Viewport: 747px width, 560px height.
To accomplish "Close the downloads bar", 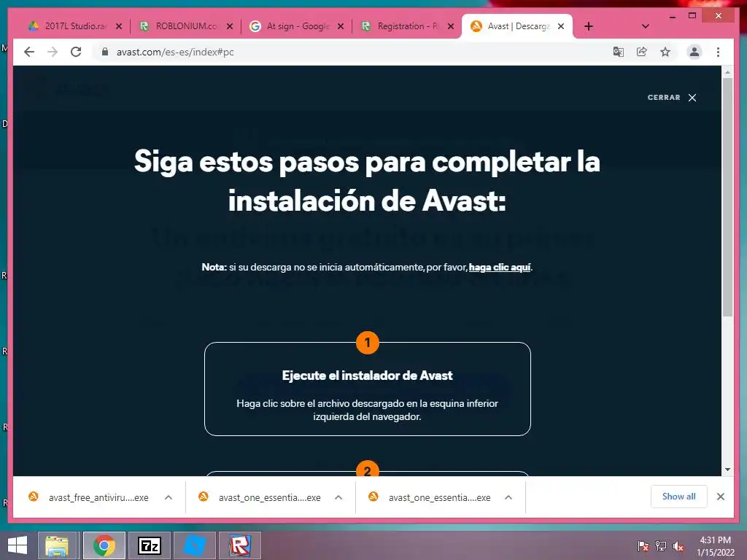I will 720,497.
